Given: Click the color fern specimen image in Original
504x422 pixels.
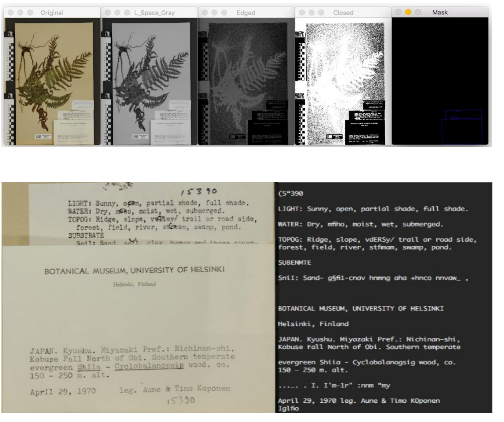Looking at the screenshot, I should click(x=52, y=81).
